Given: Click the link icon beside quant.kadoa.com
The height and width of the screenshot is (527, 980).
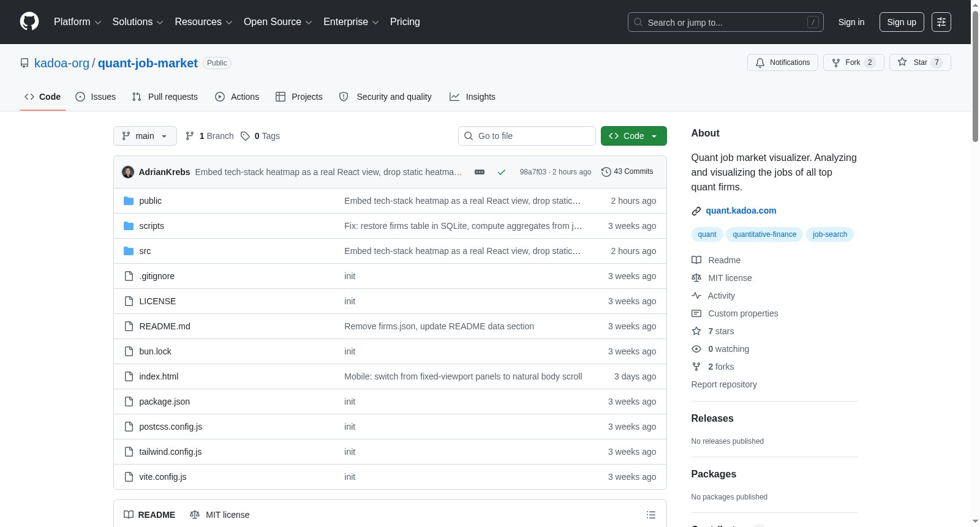Looking at the screenshot, I should point(696,211).
